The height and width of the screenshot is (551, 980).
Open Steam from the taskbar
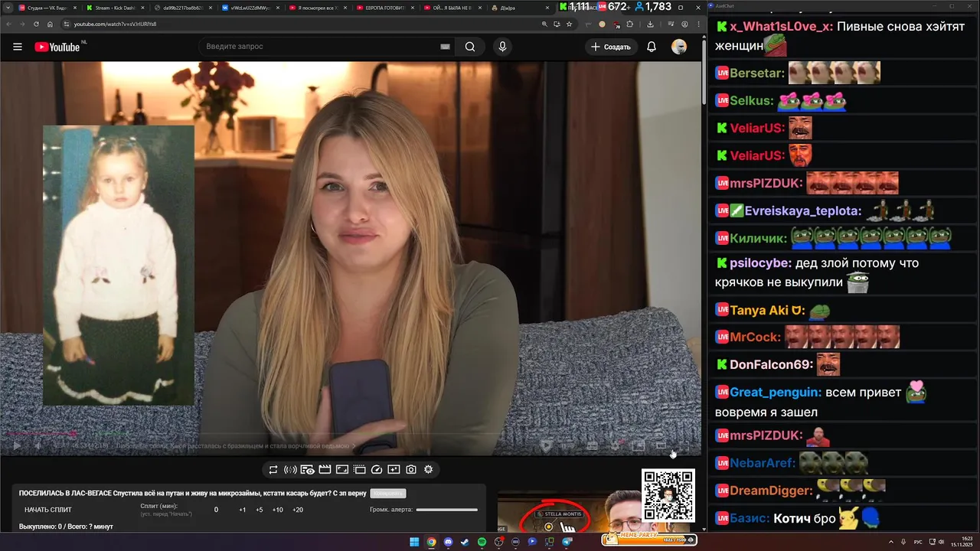point(465,542)
